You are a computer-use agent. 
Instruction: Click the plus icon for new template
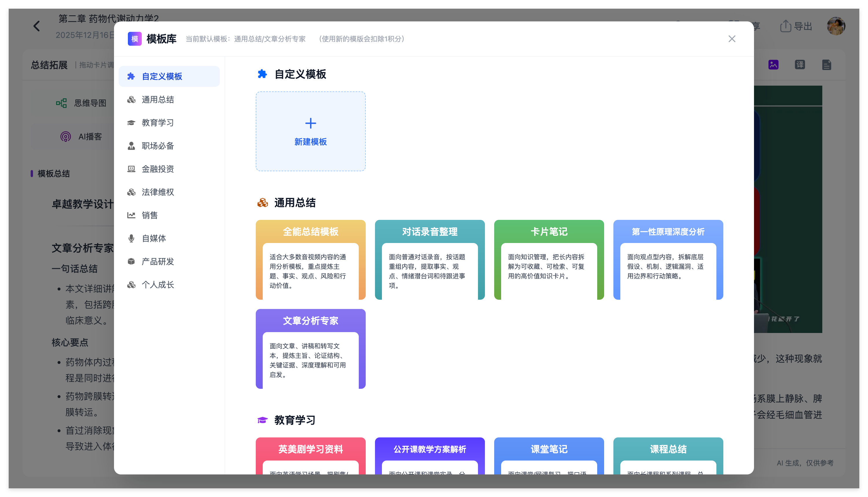pyautogui.click(x=310, y=123)
